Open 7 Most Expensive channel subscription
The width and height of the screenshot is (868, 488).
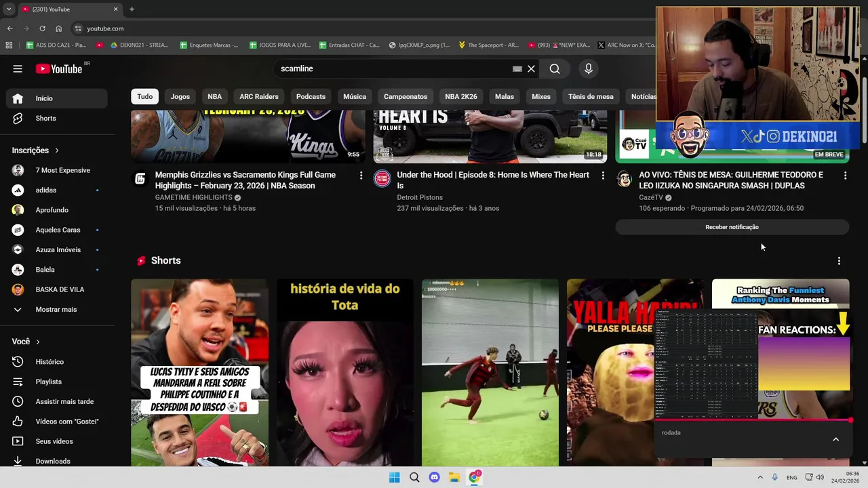(x=57, y=170)
